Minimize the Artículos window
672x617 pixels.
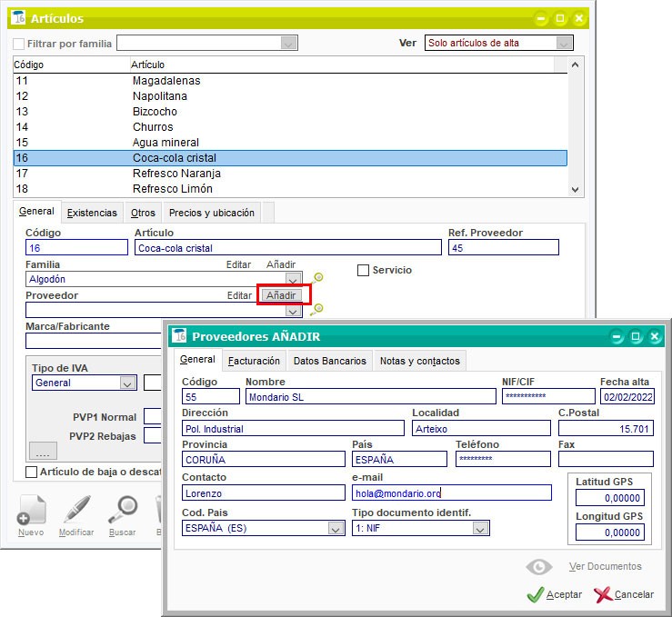(x=541, y=18)
